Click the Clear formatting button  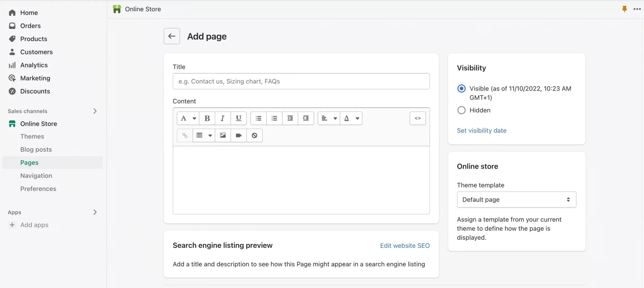coord(254,135)
